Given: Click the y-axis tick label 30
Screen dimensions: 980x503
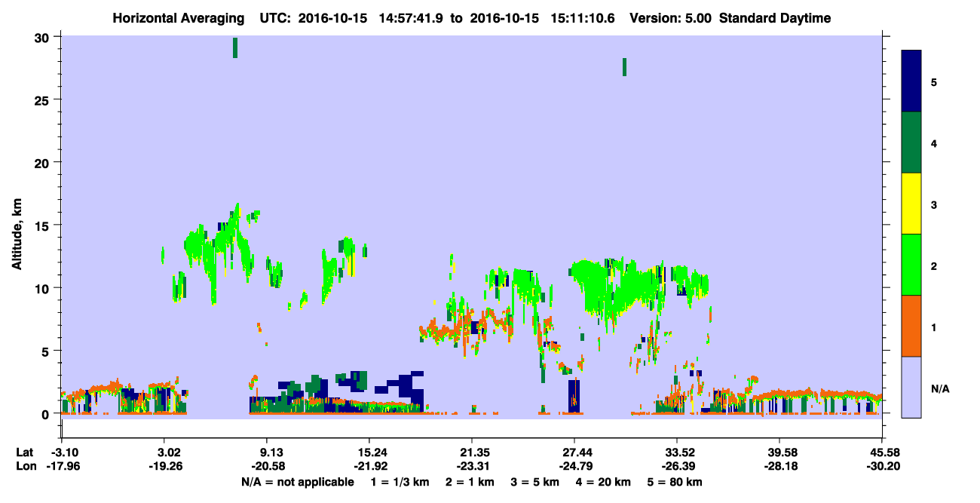Looking at the screenshot, I should [x=44, y=37].
